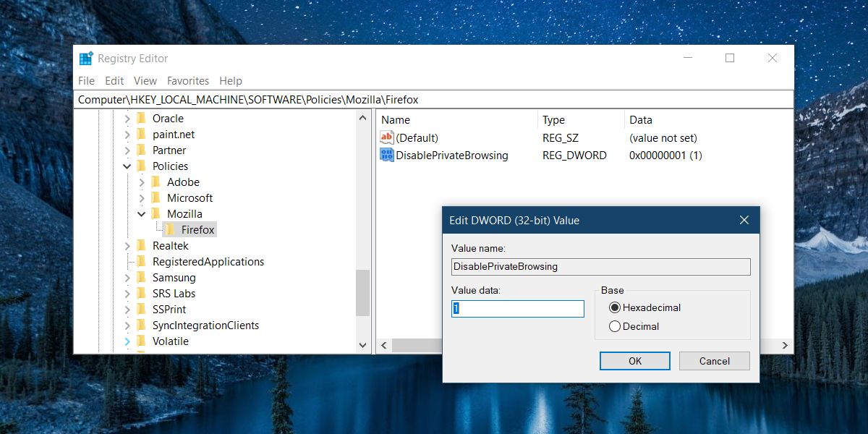Click the Mozilla folder icon
The image size is (868, 434).
[x=156, y=214]
